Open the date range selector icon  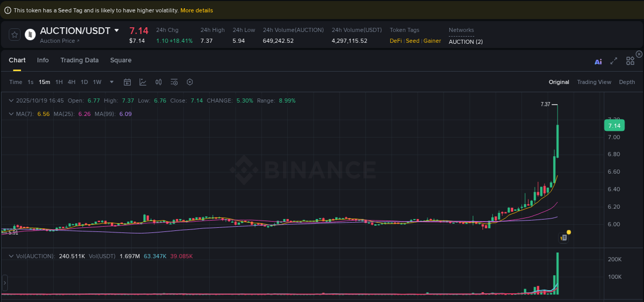coord(127,82)
